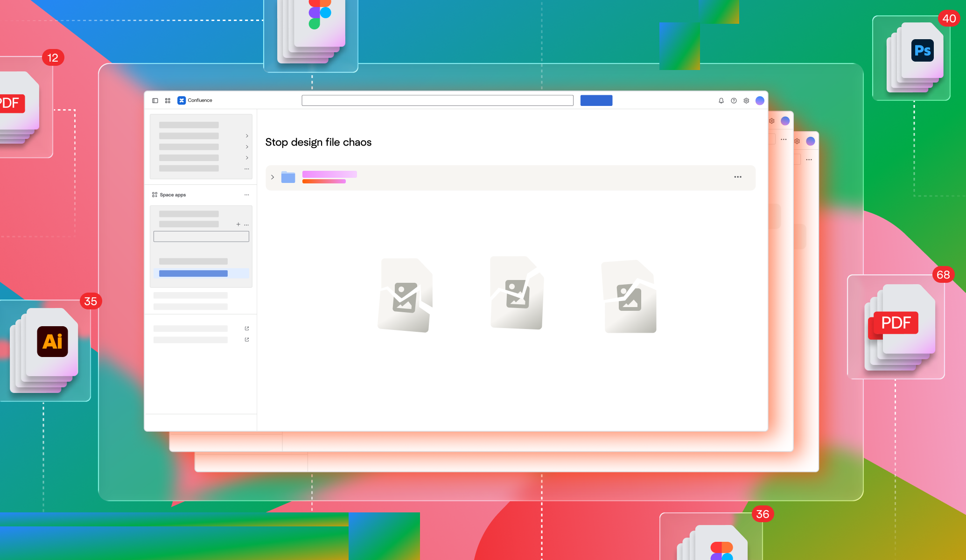Open folder row three-dot menu
Viewport: 966px width, 560px height.
point(737,177)
